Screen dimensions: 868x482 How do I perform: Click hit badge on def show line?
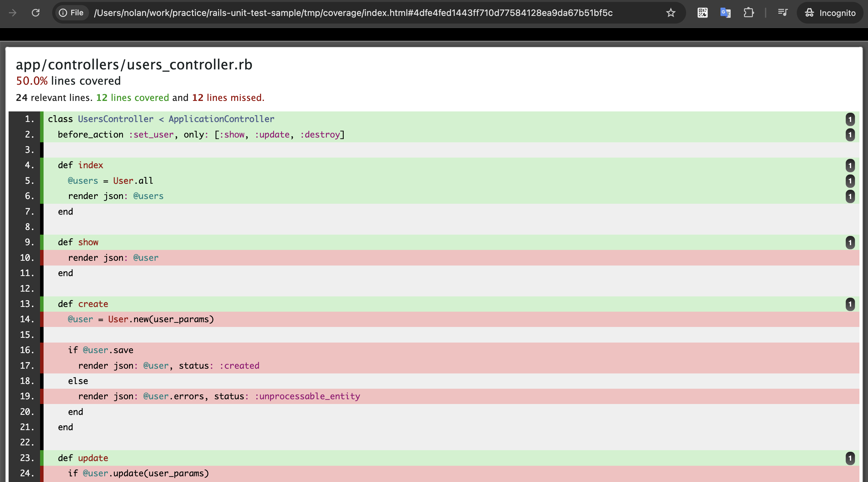tap(850, 243)
